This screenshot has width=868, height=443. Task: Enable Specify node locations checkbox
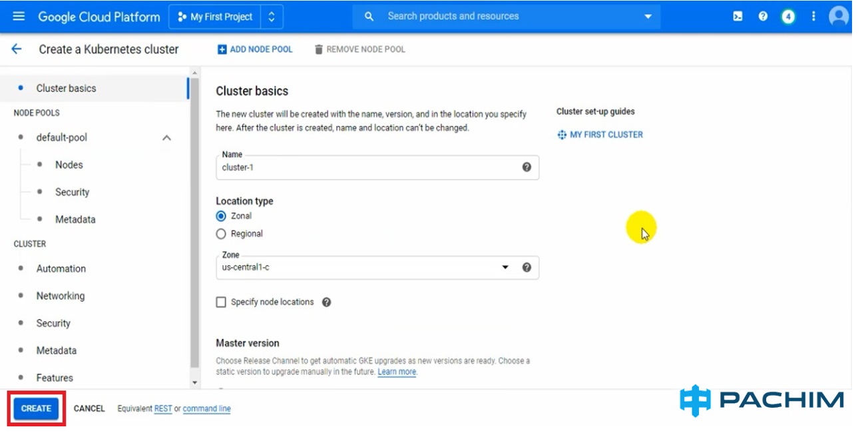pos(221,302)
